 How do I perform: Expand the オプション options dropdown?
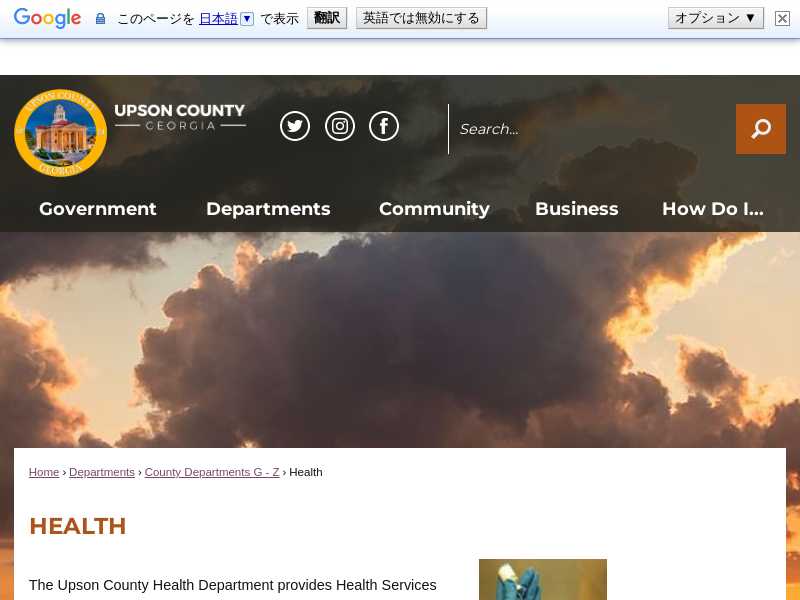click(715, 18)
